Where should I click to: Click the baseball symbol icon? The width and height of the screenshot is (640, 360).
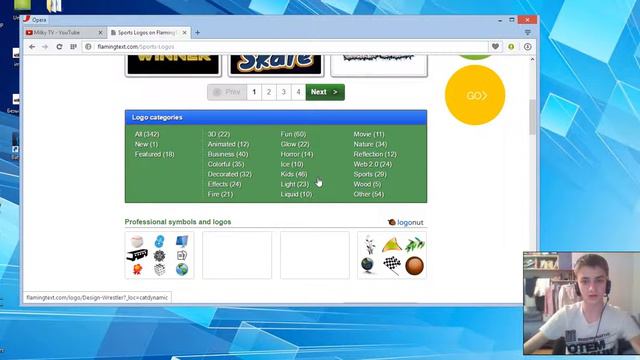[x=137, y=241]
